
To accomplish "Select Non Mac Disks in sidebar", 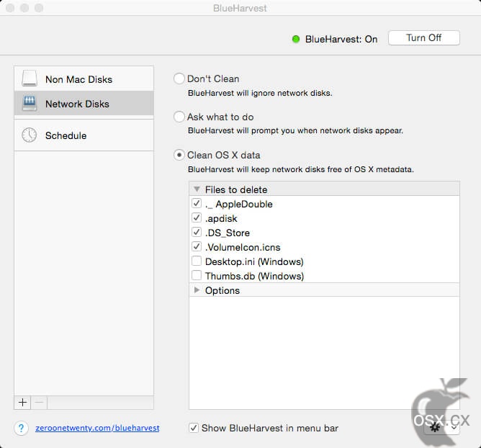I will pos(84,79).
